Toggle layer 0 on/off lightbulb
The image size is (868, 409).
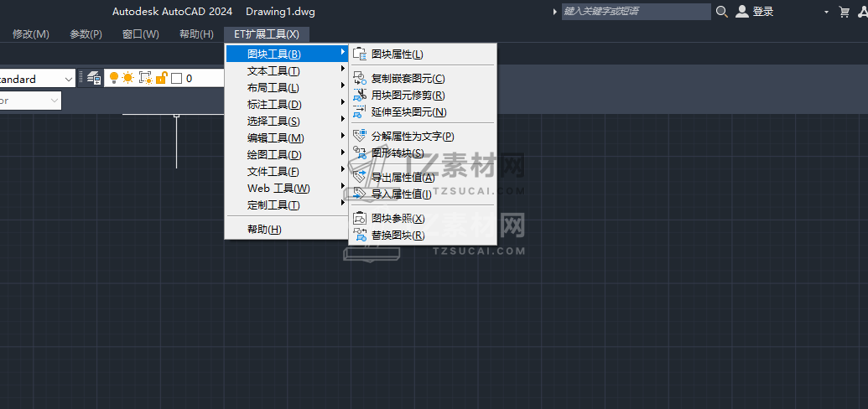pos(114,78)
